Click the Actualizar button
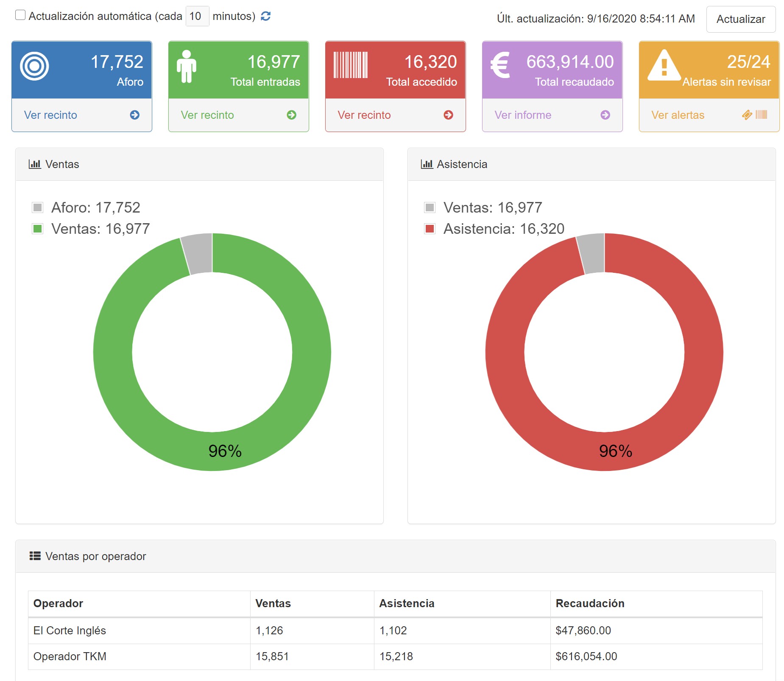The width and height of the screenshot is (784, 681). click(x=741, y=19)
